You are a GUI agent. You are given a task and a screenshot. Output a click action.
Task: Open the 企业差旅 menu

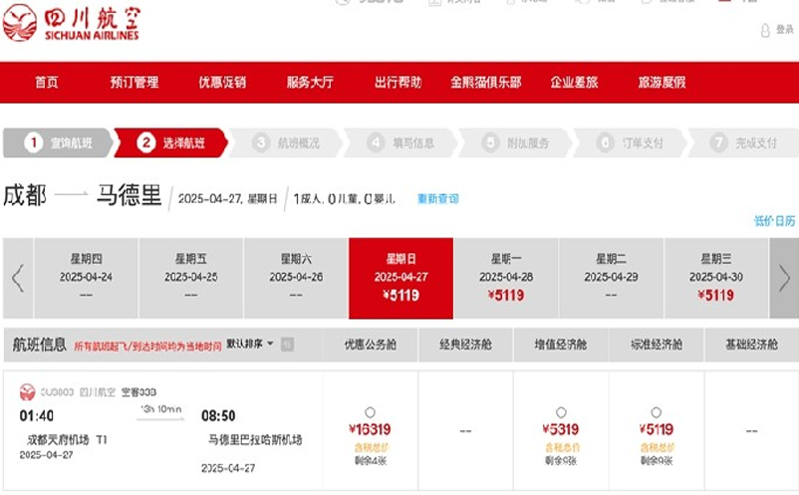574,82
